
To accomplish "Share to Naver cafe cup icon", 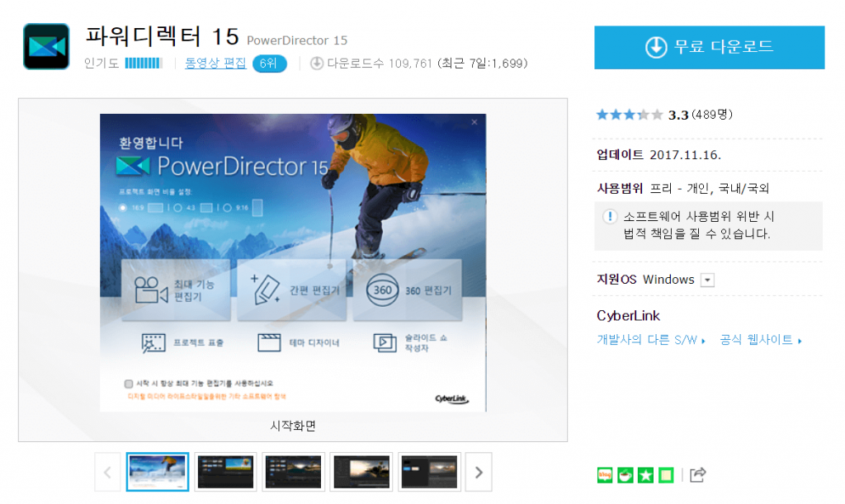I will (625, 474).
